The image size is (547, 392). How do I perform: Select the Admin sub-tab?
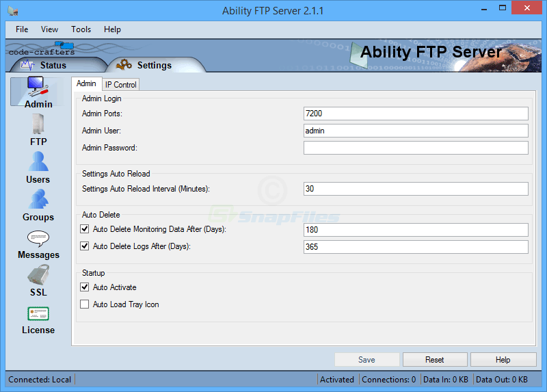pos(86,83)
